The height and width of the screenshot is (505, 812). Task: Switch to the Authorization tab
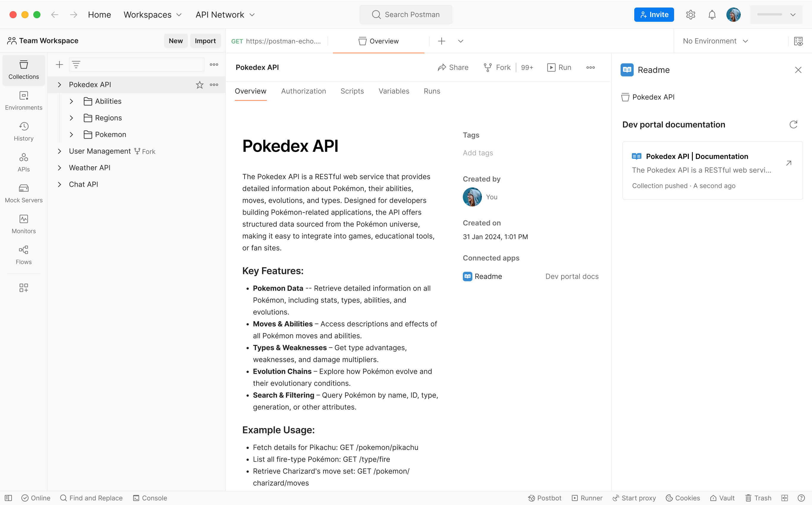coord(303,91)
